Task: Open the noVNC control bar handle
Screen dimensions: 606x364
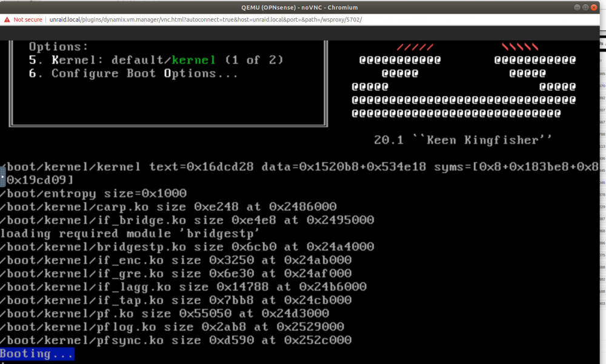Action: pyautogui.click(x=2, y=177)
